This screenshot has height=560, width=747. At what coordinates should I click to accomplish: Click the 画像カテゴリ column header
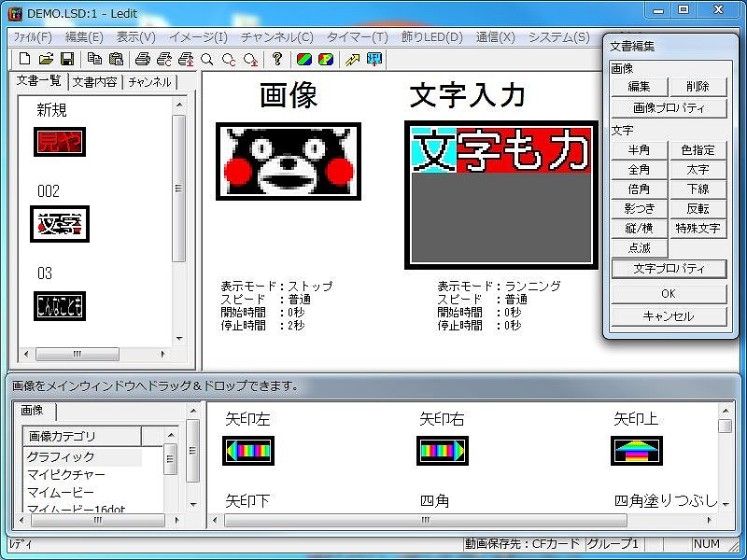(82, 437)
